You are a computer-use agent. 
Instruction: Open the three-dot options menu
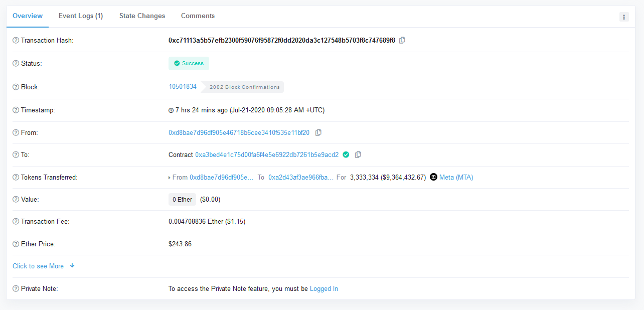(x=624, y=17)
